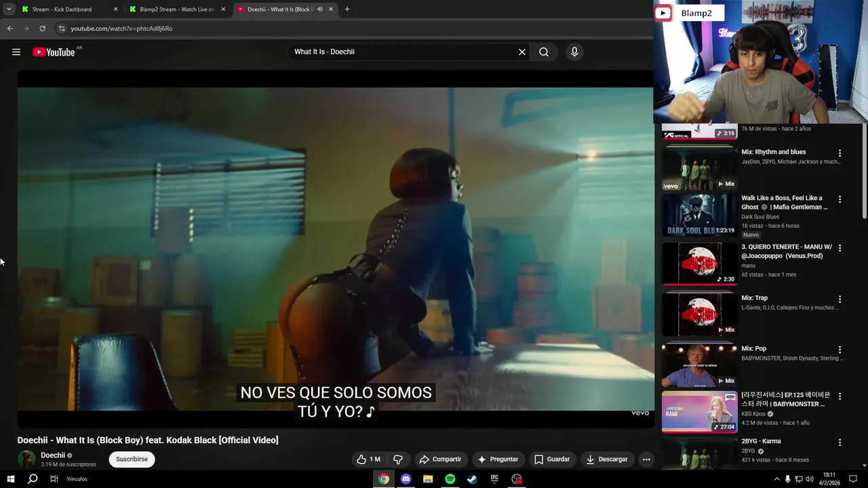The image size is (868, 488).
Task: Click Chrome in the taskbar
Action: [x=384, y=479]
